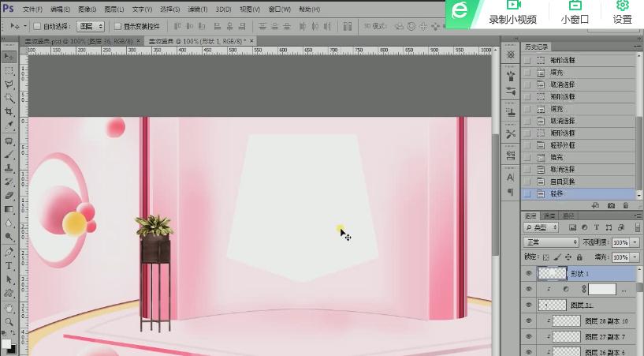Pick the Type (T) tool

pyautogui.click(x=9, y=265)
